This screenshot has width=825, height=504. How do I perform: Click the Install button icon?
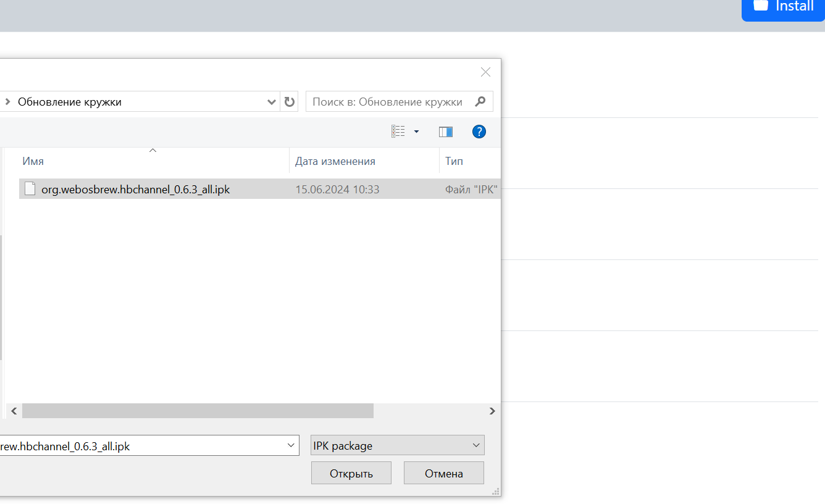click(761, 6)
